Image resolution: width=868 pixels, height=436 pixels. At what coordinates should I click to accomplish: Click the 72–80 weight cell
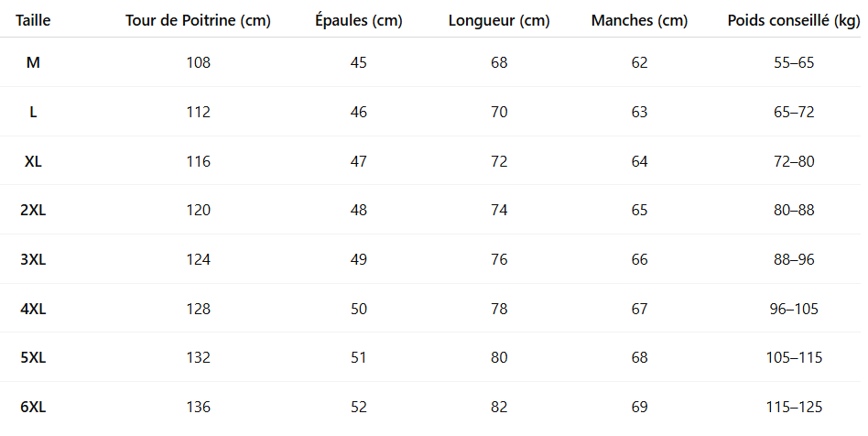coord(793,162)
